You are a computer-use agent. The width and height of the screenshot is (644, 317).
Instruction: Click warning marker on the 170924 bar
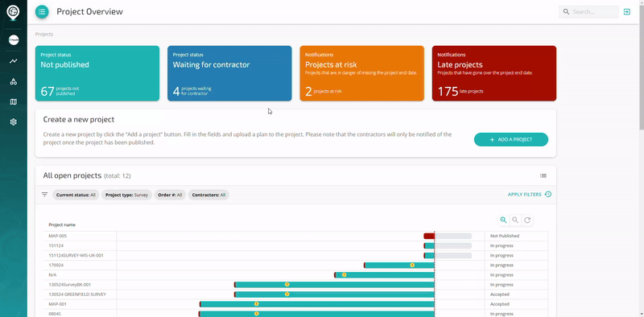coord(412,266)
